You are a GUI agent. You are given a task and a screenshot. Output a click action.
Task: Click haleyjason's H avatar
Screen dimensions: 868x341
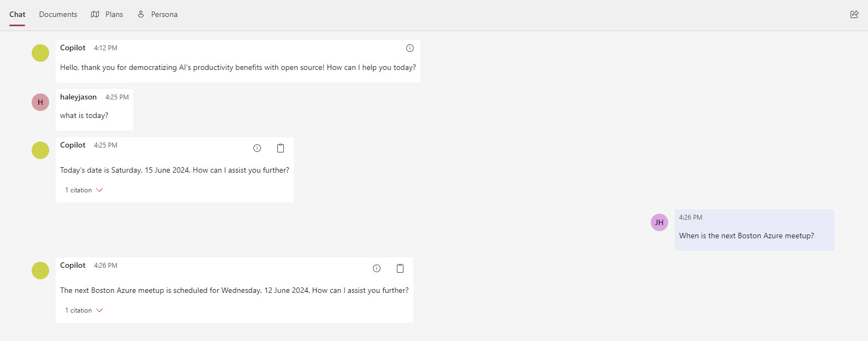[x=40, y=102]
